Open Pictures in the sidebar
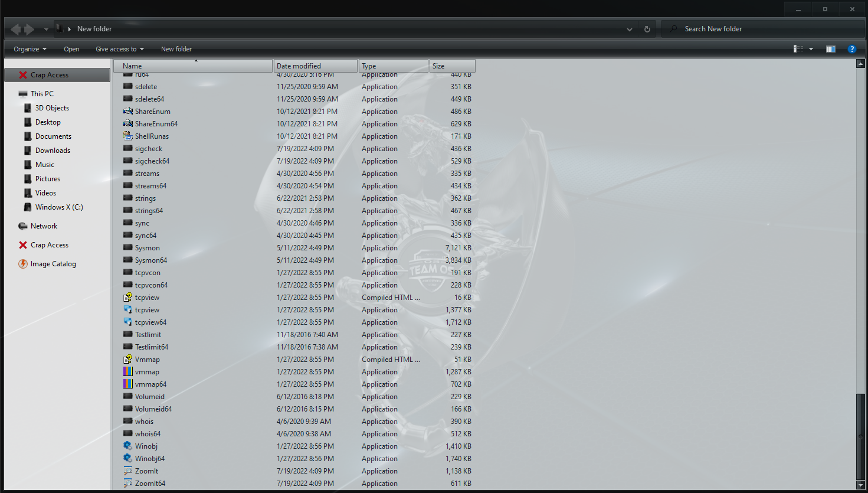This screenshot has height=493, width=868. coord(48,179)
